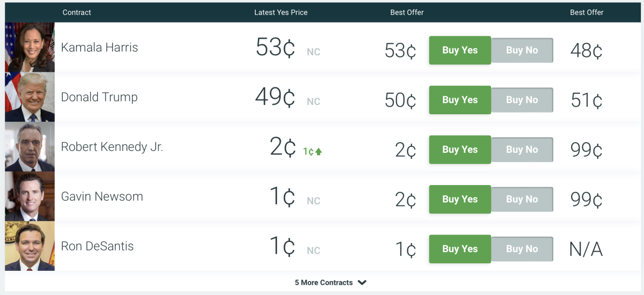Click Donald Trump's portrait thumbnail
644x295 pixels.
(x=30, y=97)
